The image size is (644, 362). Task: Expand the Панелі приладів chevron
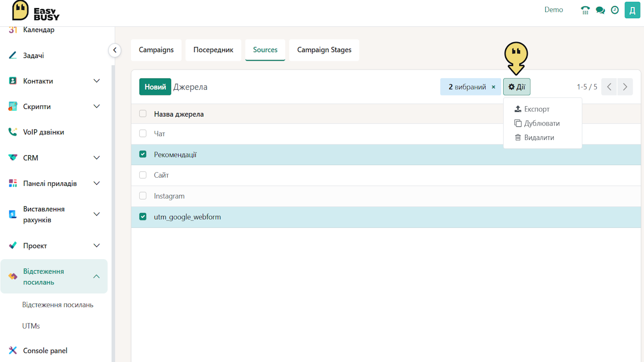(x=97, y=183)
